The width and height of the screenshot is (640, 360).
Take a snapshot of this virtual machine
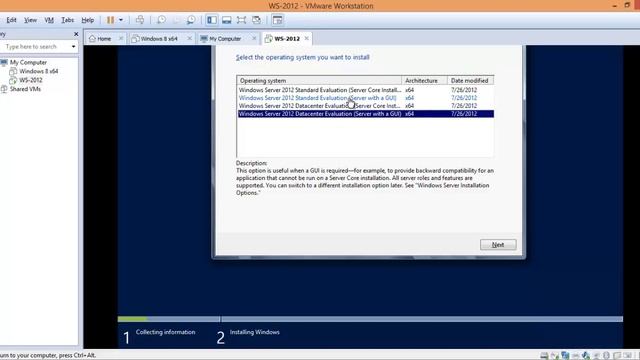pyautogui.click(x=162, y=20)
